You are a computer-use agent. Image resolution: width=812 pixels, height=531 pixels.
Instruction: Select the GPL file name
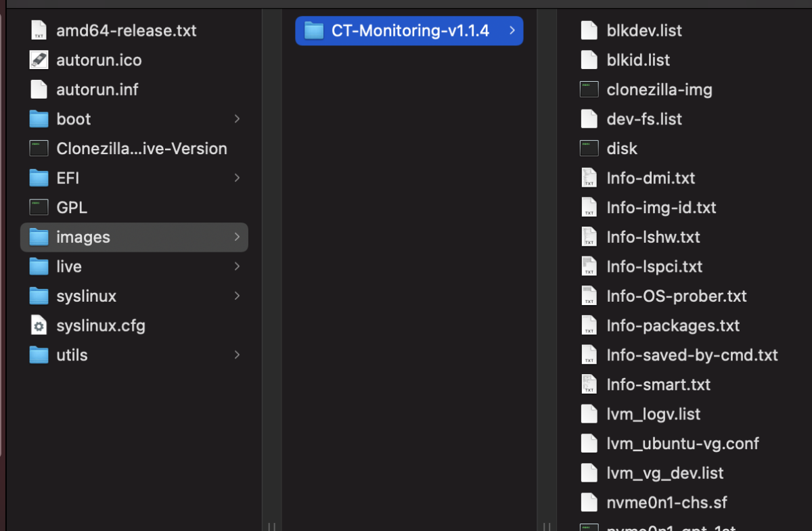(72, 207)
